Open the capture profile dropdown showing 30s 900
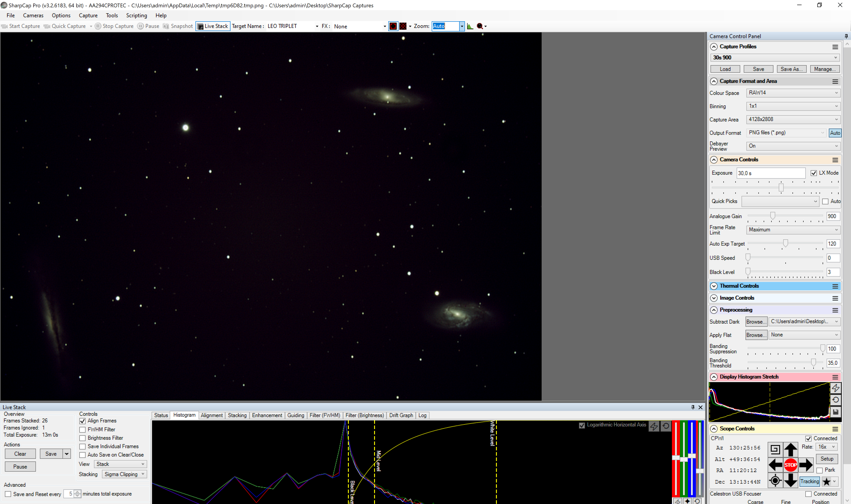 pos(775,57)
